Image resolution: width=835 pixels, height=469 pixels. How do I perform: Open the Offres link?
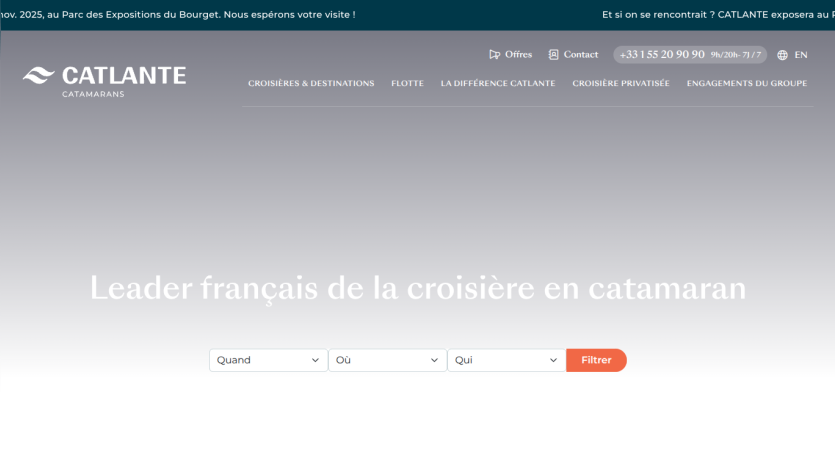point(518,54)
